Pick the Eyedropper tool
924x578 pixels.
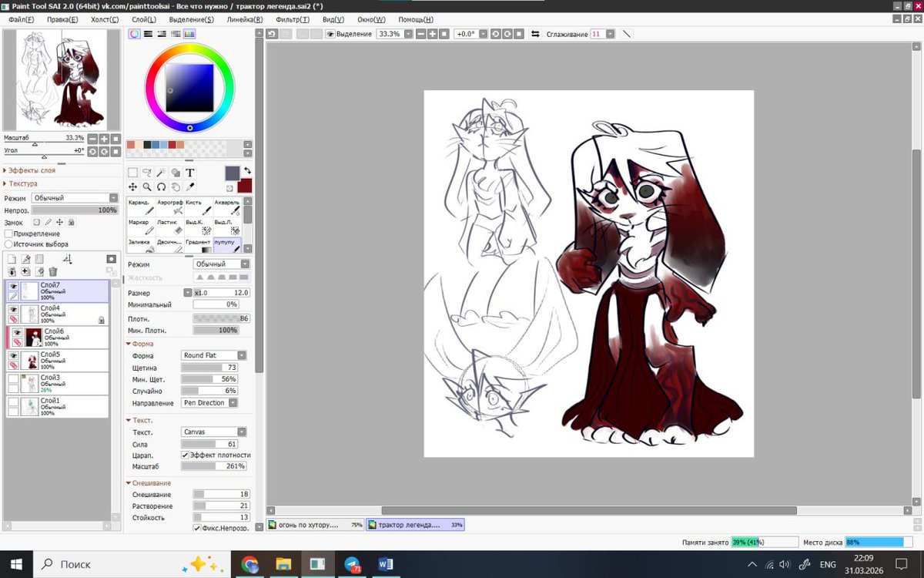point(190,187)
